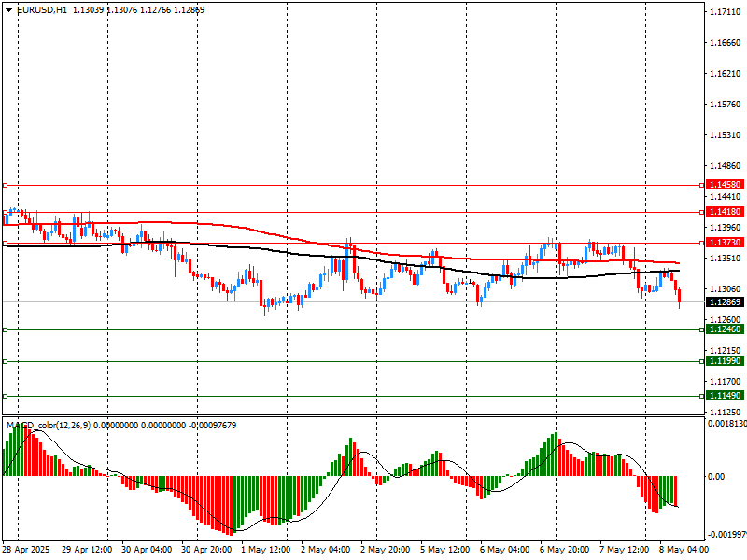The height and width of the screenshot is (560, 747).
Task: Click the EURUSD,H1 chart title text
Action: (42, 9)
